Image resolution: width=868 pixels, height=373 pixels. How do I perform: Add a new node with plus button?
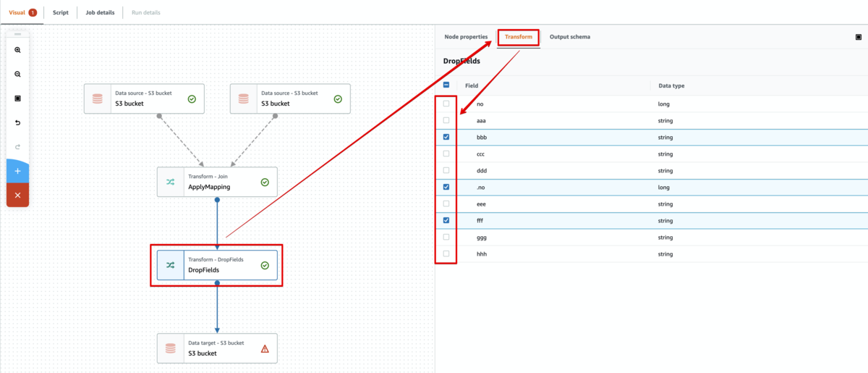click(17, 171)
